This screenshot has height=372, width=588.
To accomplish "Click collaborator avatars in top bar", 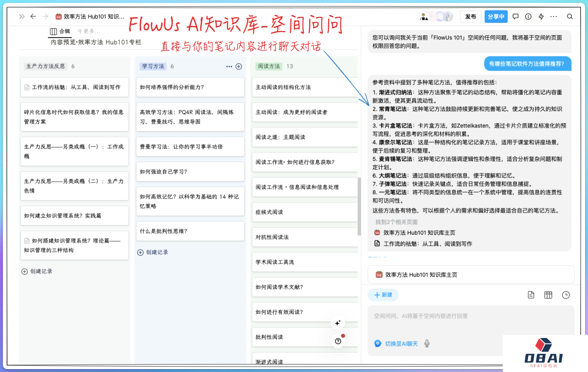I will [x=436, y=17].
